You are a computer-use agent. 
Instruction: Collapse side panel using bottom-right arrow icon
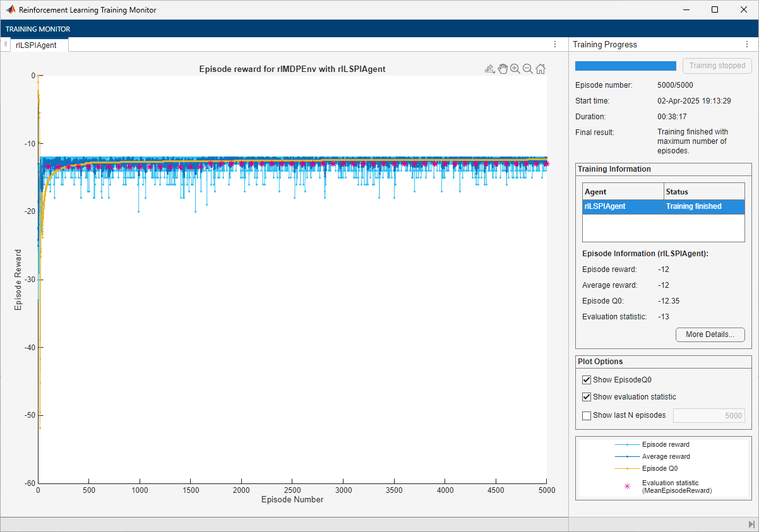pos(751,524)
